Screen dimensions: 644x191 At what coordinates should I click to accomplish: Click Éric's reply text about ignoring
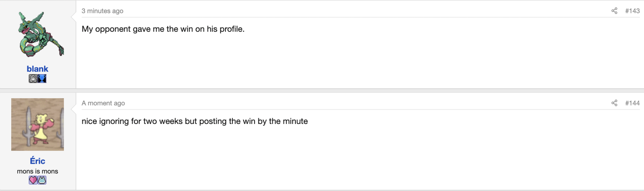pos(195,122)
